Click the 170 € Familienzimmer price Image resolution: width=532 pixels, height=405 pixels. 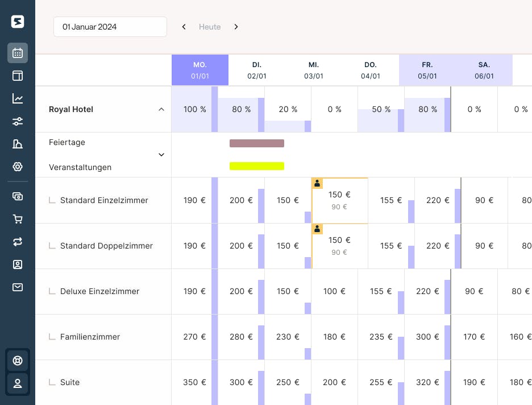[474, 337]
